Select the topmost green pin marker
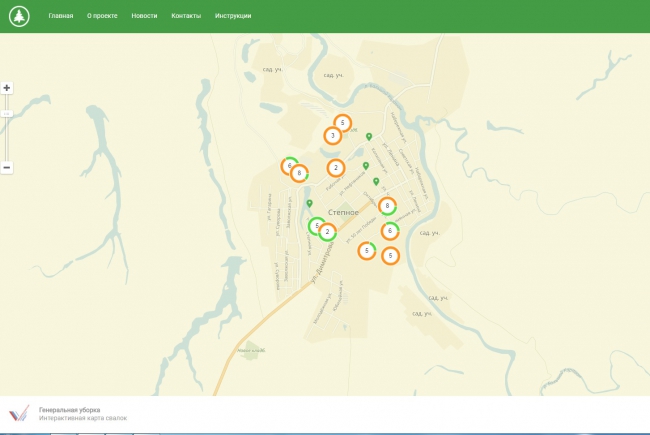 (x=369, y=136)
